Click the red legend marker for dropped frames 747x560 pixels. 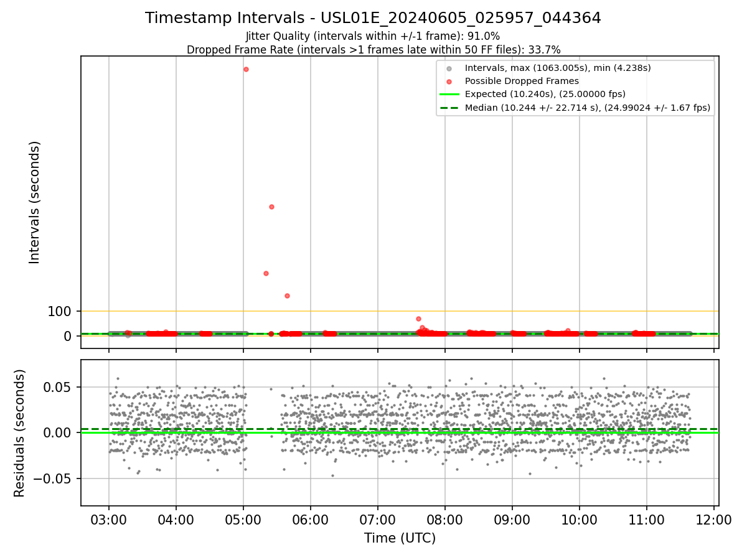coord(449,82)
